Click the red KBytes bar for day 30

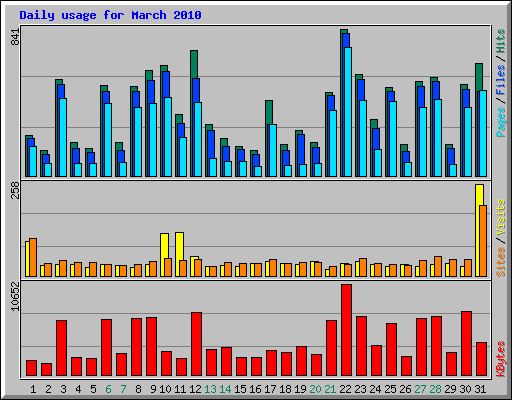tap(466, 344)
